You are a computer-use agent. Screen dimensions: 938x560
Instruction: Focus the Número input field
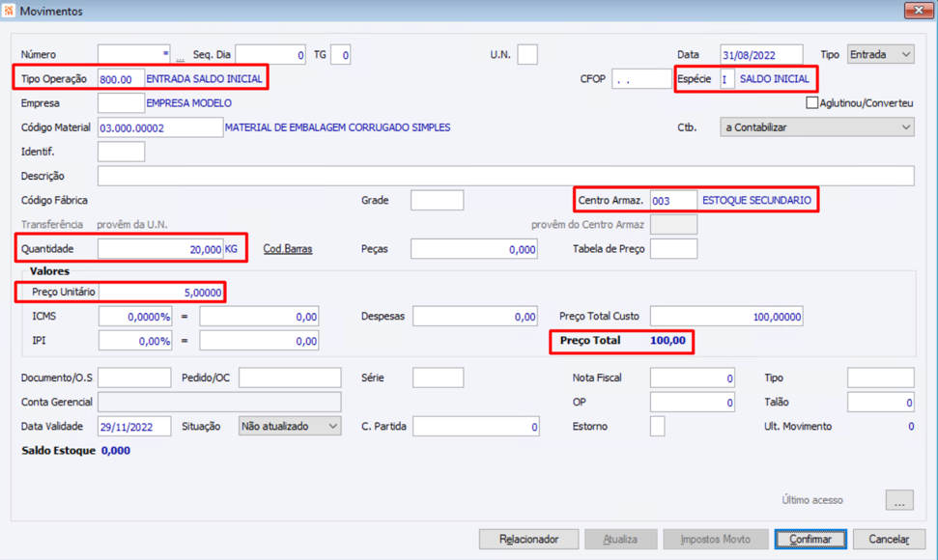coord(134,54)
